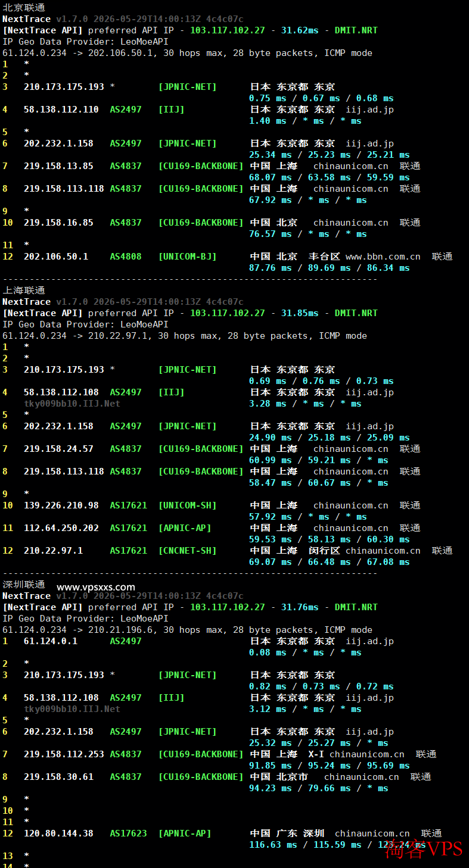Click the 31.62ms API latency value

[x=300, y=30]
